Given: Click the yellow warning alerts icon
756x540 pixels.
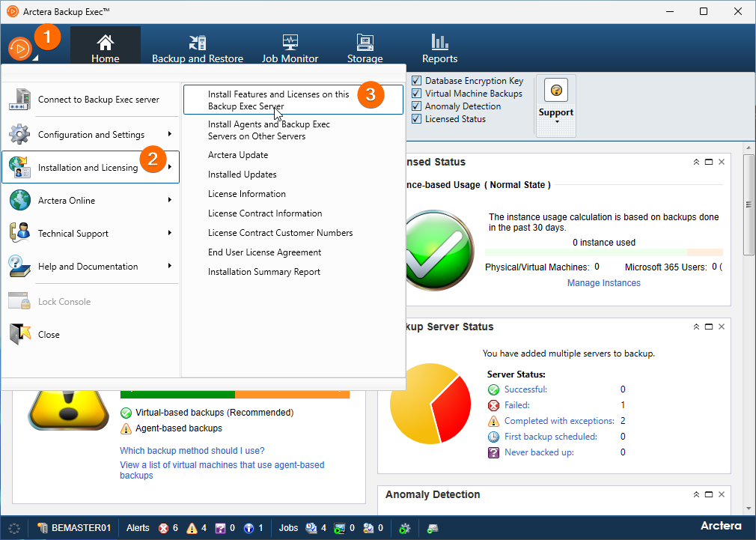Looking at the screenshot, I should (192, 529).
